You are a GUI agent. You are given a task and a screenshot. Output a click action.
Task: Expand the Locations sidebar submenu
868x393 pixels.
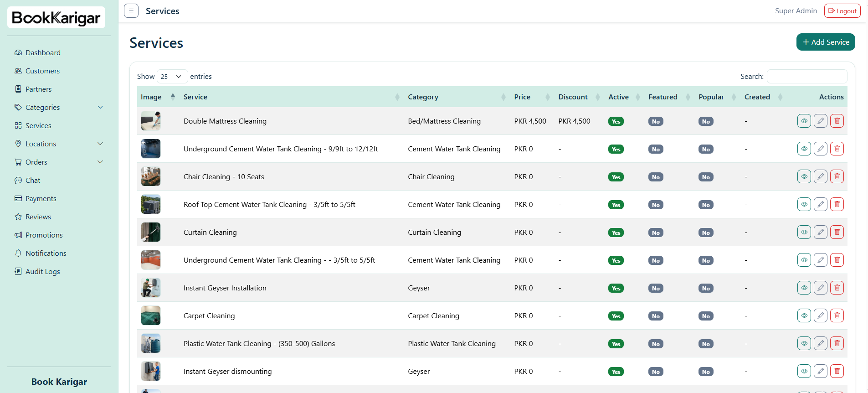59,144
